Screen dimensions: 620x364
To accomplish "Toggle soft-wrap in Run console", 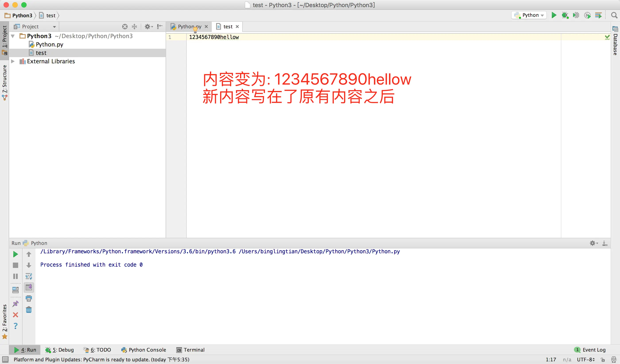I will coord(29,276).
